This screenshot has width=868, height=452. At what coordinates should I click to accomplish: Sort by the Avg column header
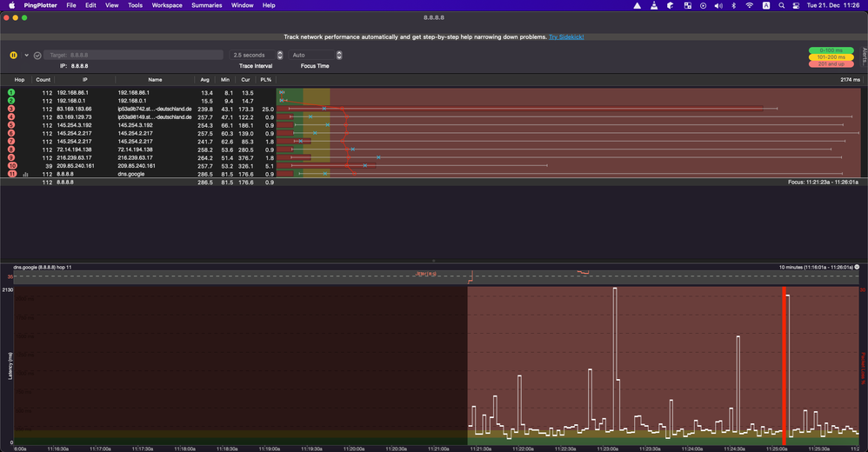click(x=204, y=80)
